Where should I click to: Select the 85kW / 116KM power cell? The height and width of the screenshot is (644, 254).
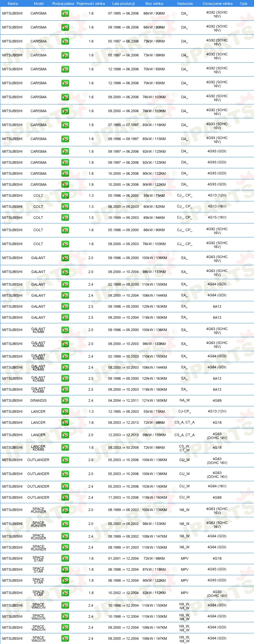coord(154,125)
